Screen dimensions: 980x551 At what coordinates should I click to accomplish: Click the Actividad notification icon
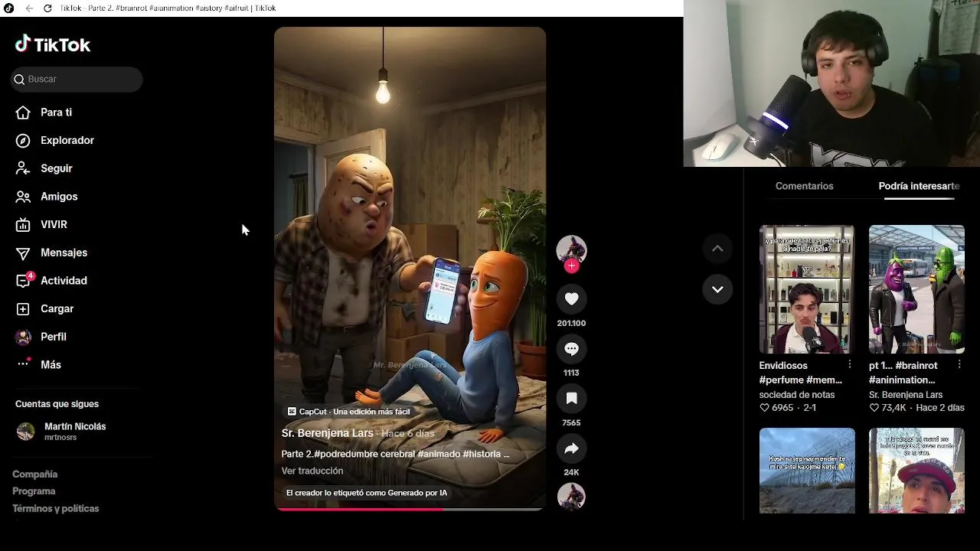tap(24, 280)
